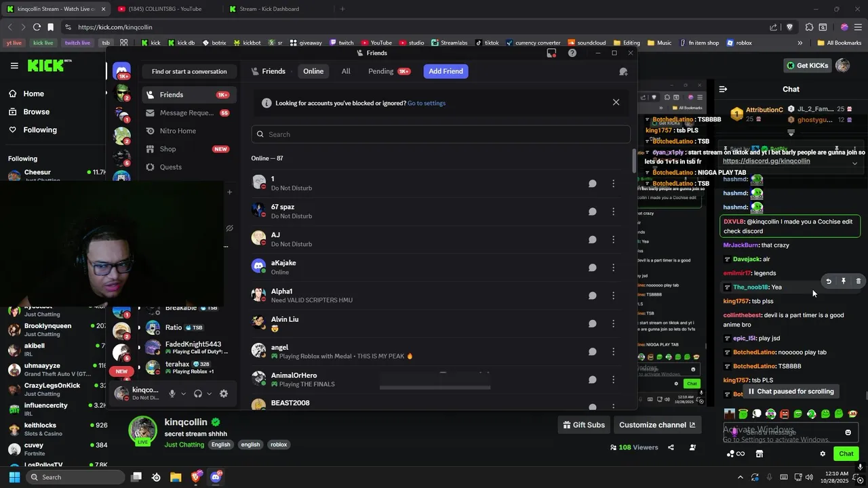Open message chat with aKajake
This screenshot has width=868, height=488.
pos(592,267)
